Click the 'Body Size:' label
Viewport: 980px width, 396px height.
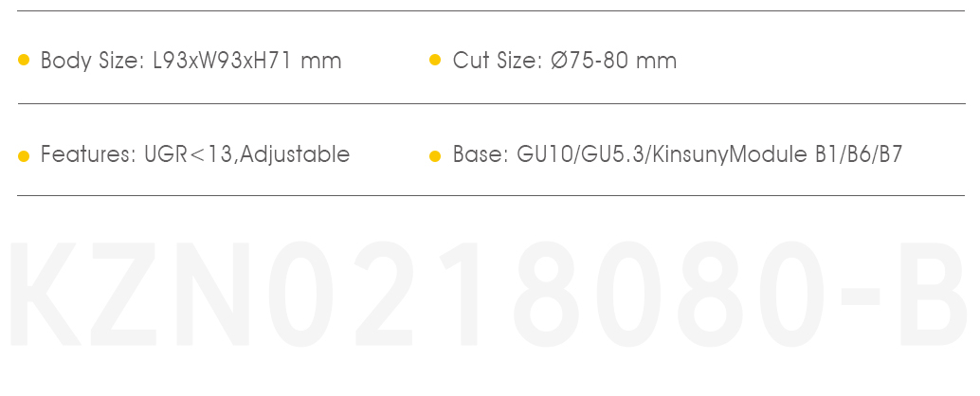pos(93,62)
